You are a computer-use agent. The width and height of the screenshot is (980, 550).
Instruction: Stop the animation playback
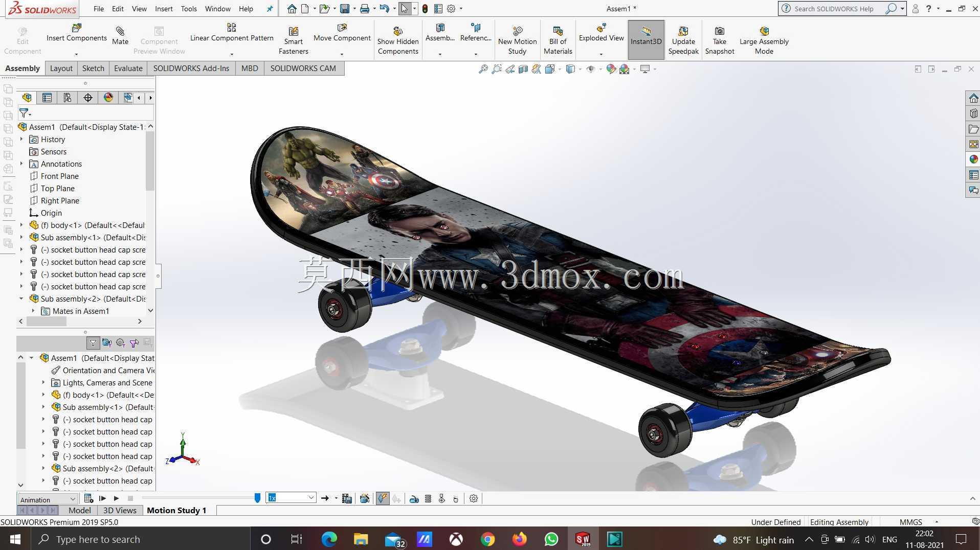pyautogui.click(x=130, y=498)
